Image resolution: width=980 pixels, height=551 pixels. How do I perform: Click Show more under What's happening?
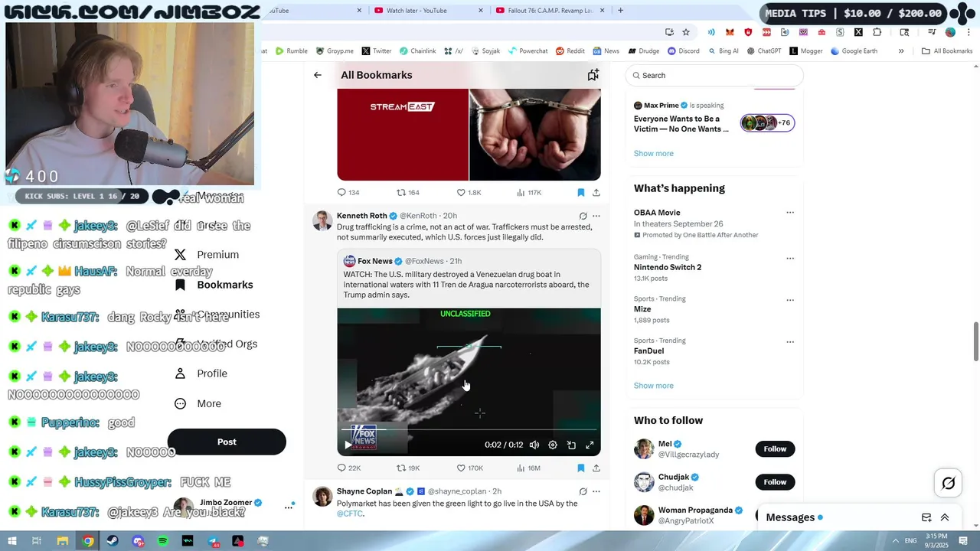click(653, 386)
